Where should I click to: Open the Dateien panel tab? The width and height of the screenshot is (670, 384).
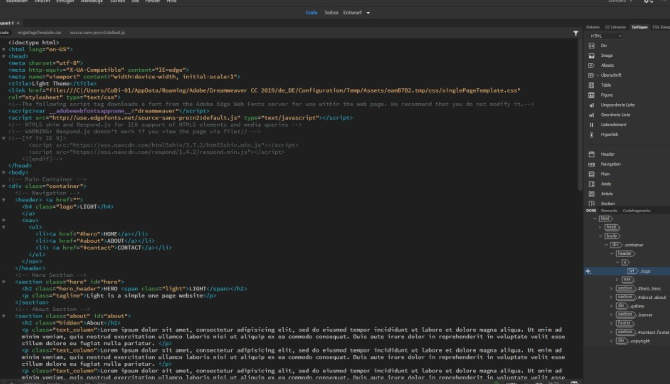coord(592,27)
